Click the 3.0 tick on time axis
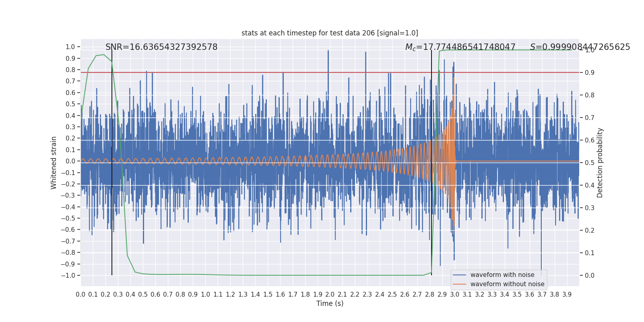The image size is (644, 322). pos(454,295)
